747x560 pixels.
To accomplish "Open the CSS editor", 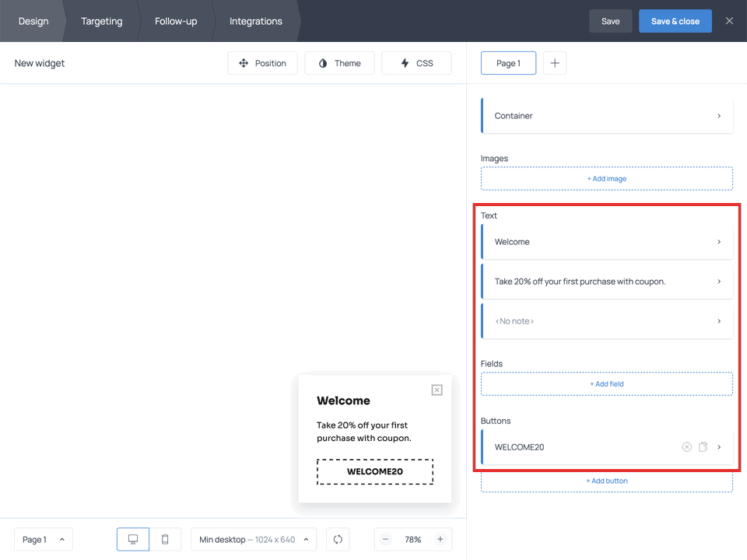I will coord(416,63).
